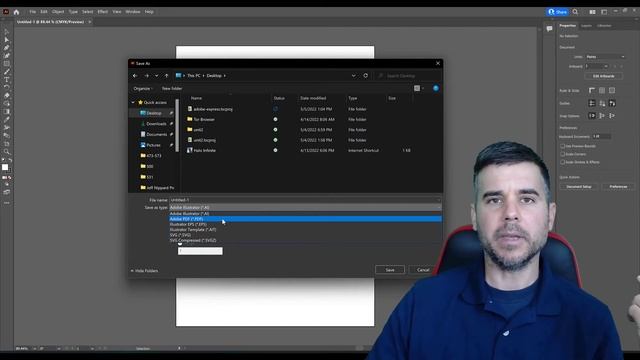Choose Illustrator EPS (*.EPS) file type

pos(305,224)
